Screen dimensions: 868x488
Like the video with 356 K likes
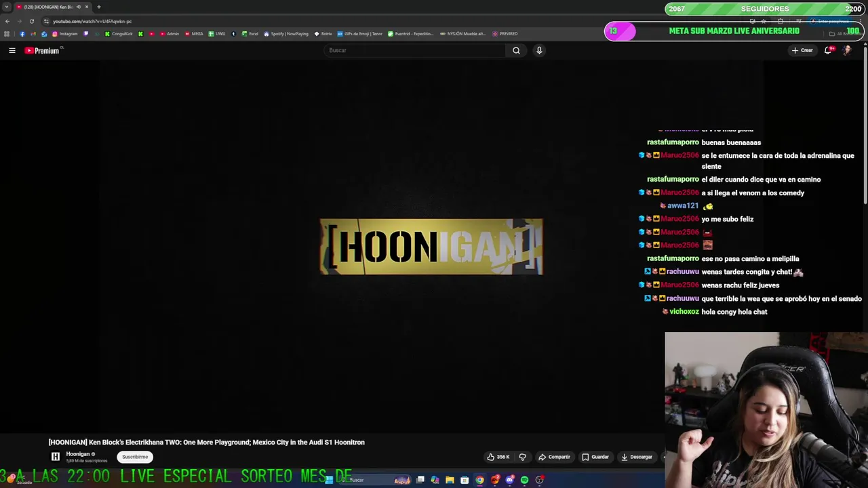pos(498,457)
